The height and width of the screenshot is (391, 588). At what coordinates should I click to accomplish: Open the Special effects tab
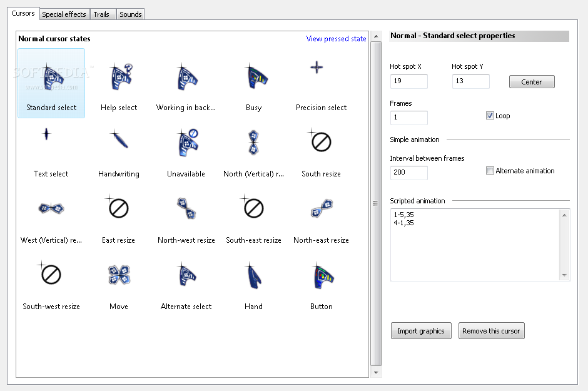pyautogui.click(x=64, y=14)
